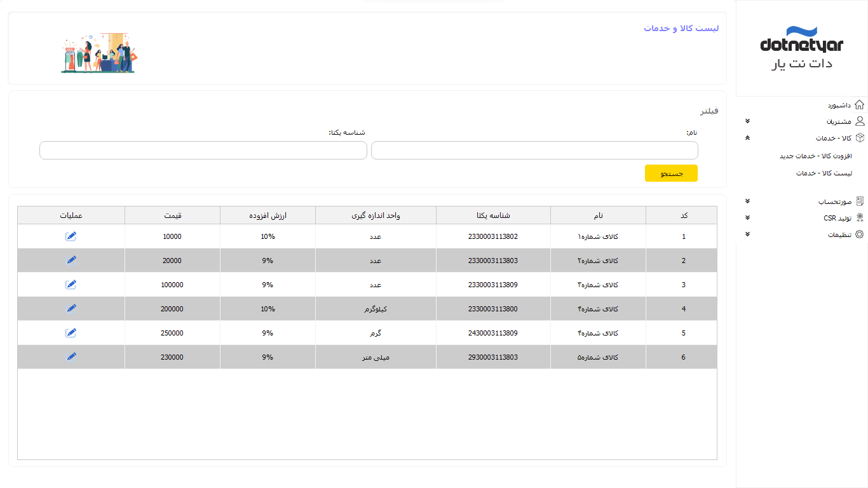Viewport: 868px width, 488px height.
Task: Edit the item with price 100000
Action: 71,285
